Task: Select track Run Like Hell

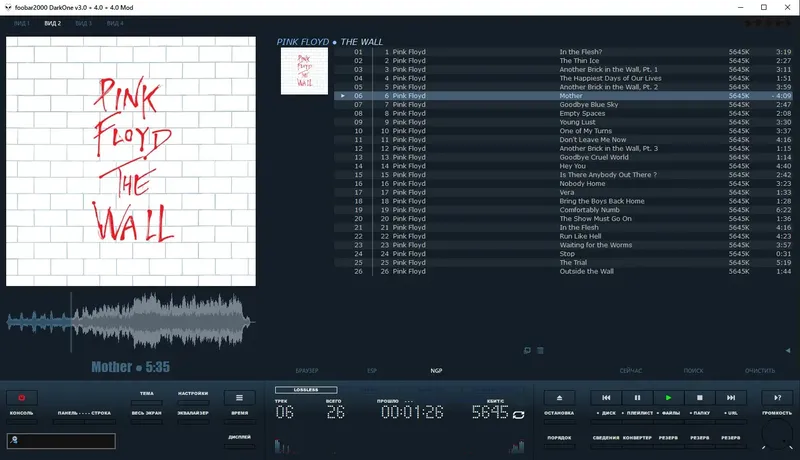Action: pos(563,236)
